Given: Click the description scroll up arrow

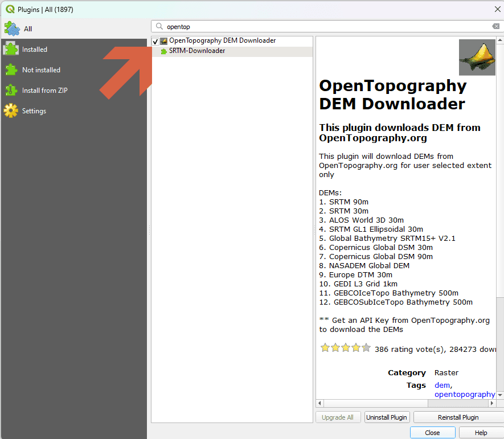Looking at the screenshot, I should coord(500,40).
